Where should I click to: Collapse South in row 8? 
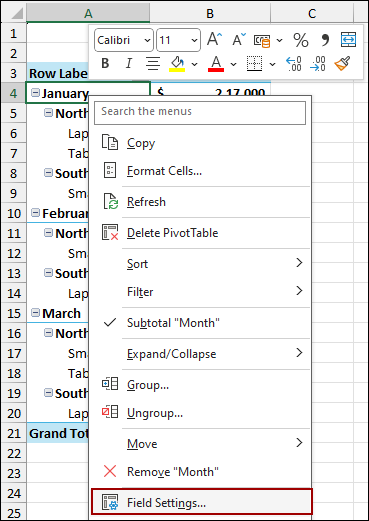coord(48,173)
